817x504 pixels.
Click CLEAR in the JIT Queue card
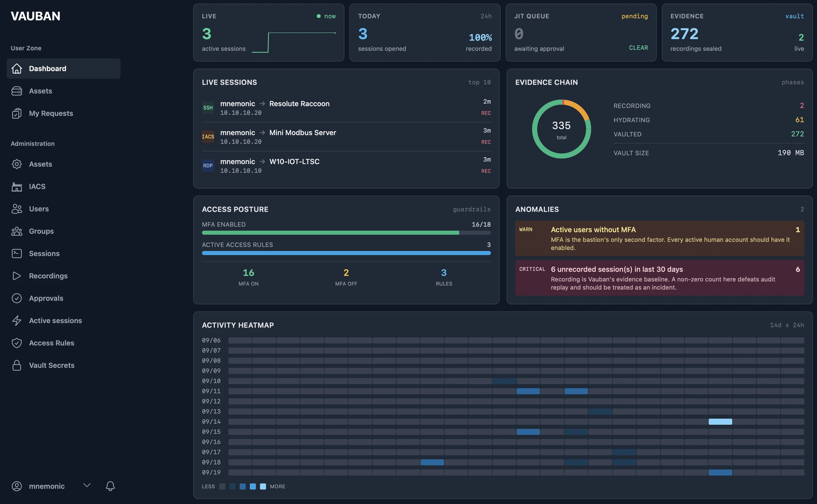(x=638, y=48)
